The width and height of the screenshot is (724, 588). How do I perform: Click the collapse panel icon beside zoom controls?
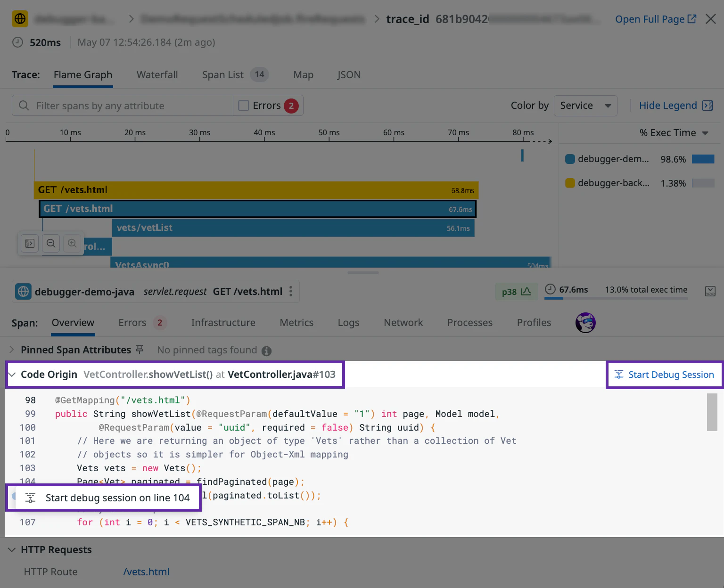coord(29,244)
